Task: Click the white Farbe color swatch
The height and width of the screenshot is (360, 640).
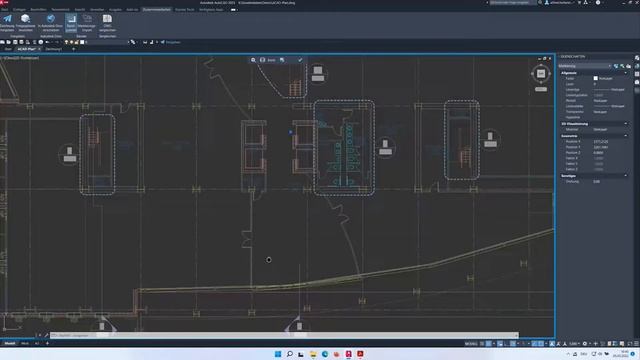Action: coord(596,78)
